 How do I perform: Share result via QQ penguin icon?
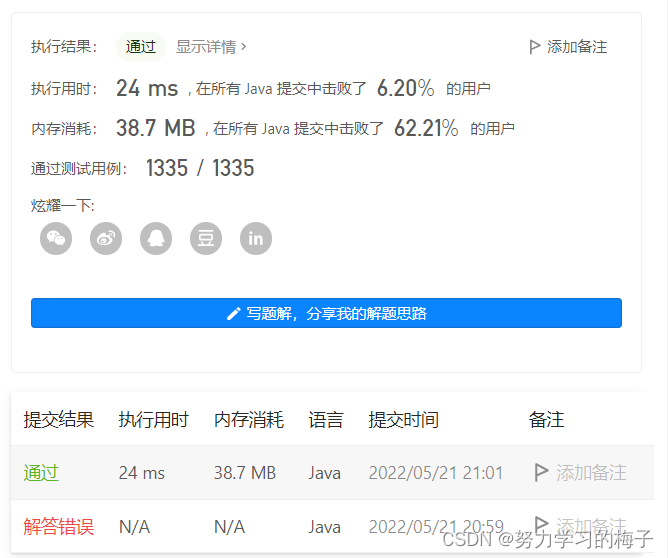point(156,239)
